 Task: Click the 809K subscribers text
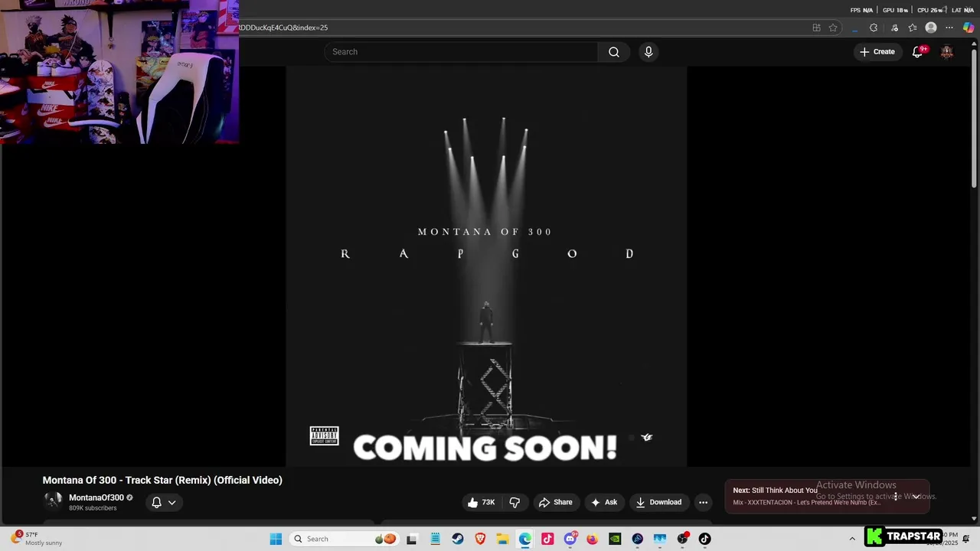pos(93,508)
